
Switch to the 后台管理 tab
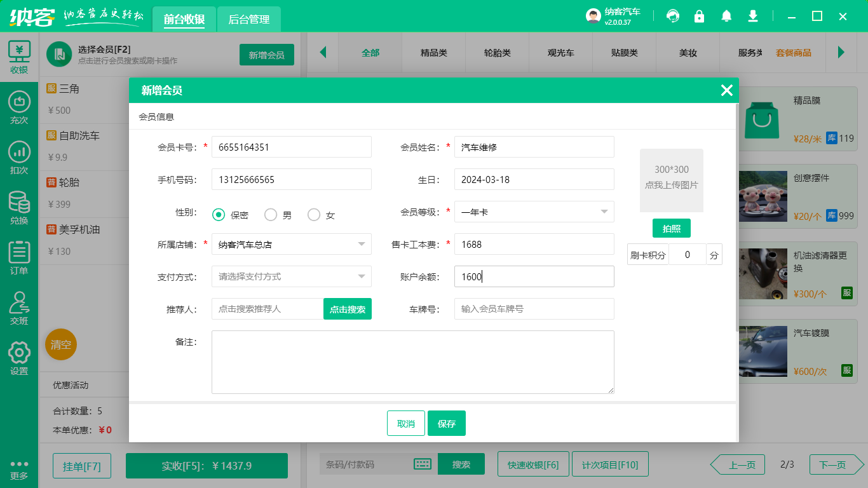(x=248, y=20)
